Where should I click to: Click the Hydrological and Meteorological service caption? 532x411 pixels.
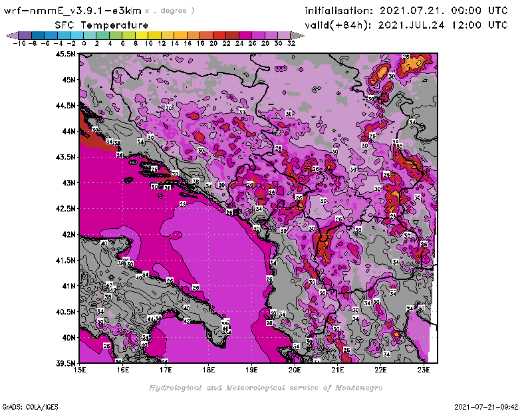[265, 387]
